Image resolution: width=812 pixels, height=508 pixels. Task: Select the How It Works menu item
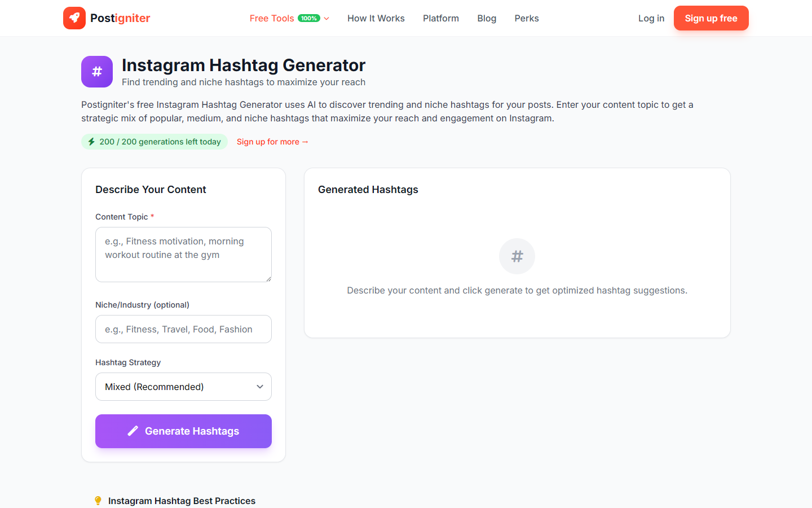pyautogui.click(x=376, y=18)
